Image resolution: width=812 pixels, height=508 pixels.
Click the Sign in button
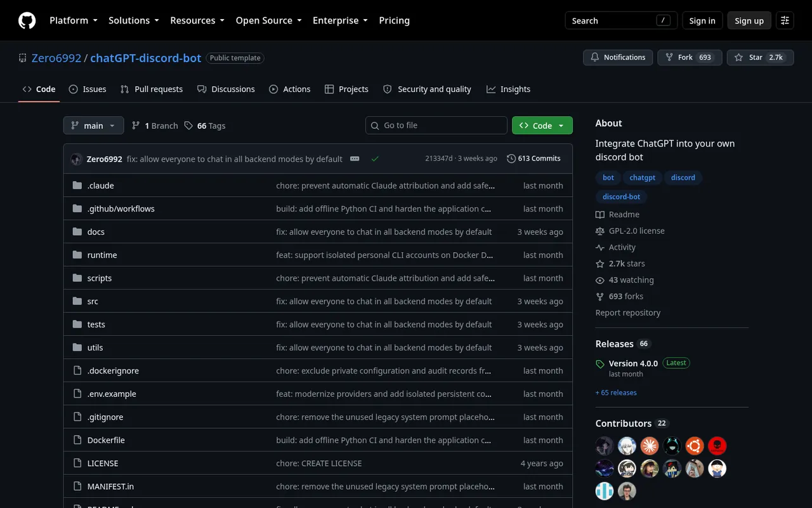[702, 20]
